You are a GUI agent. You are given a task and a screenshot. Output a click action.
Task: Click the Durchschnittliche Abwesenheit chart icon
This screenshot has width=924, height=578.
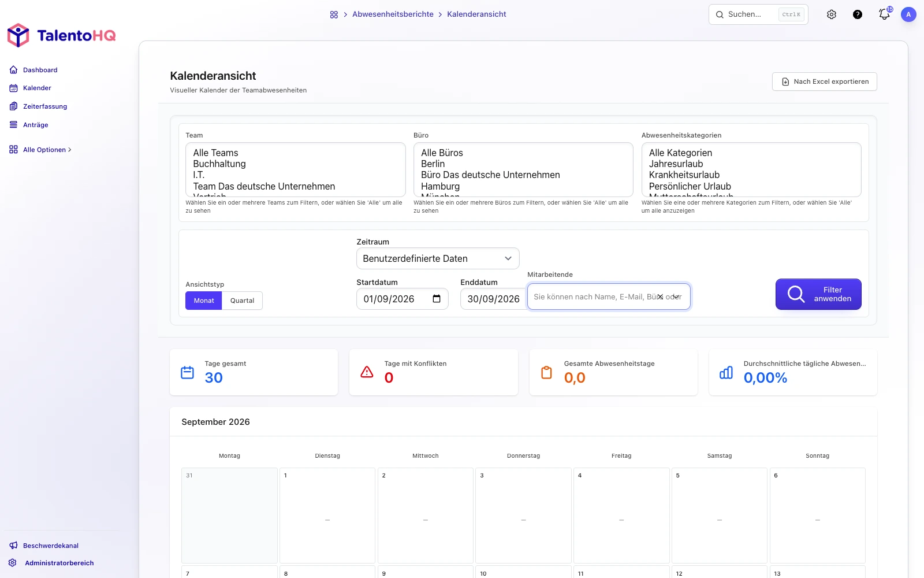click(x=726, y=372)
